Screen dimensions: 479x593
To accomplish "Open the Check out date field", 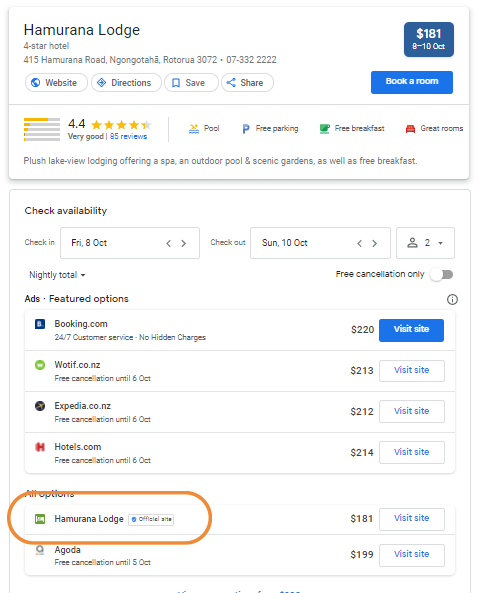I will pyautogui.click(x=320, y=243).
